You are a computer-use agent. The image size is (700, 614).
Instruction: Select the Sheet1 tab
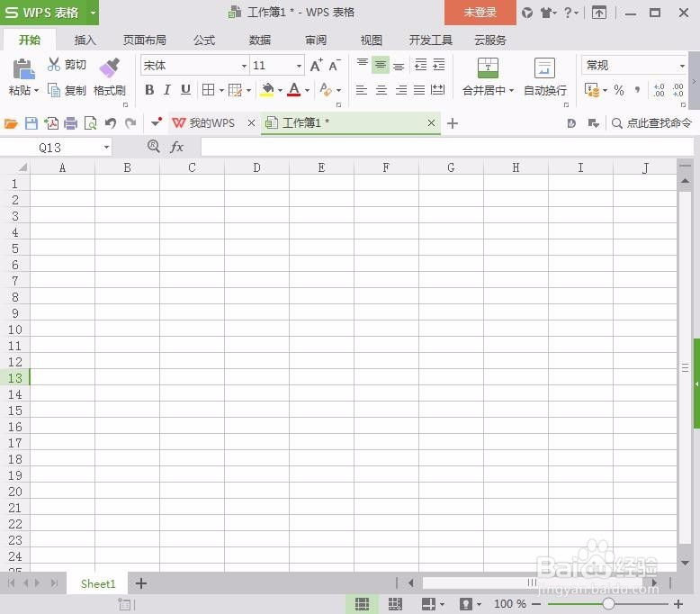pyautogui.click(x=98, y=583)
